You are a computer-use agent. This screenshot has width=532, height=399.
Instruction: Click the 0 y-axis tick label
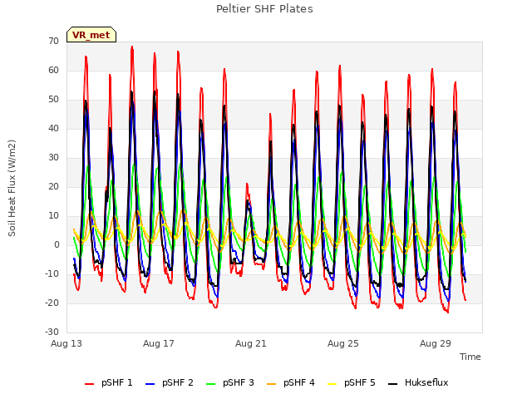pos(57,244)
